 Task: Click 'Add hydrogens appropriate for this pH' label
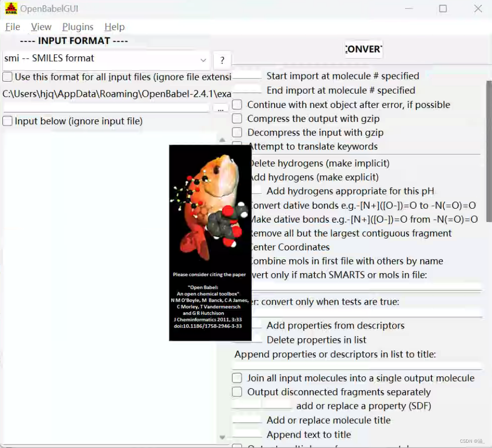pyautogui.click(x=350, y=191)
